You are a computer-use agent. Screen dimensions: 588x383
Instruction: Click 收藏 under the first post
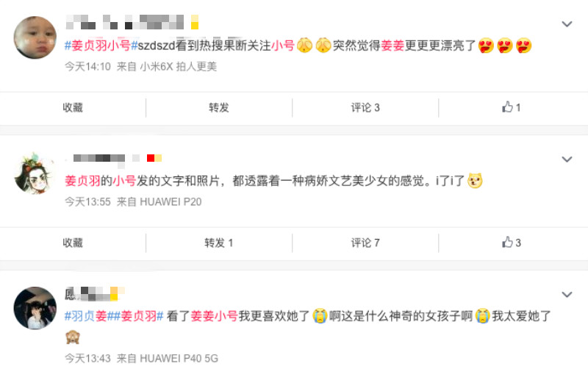(x=73, y=107)
